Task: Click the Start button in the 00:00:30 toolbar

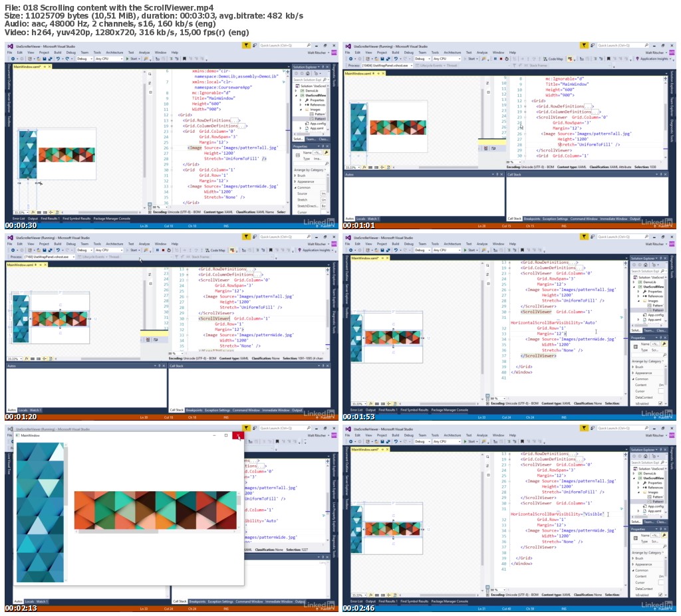Action: tap(132, 58)
